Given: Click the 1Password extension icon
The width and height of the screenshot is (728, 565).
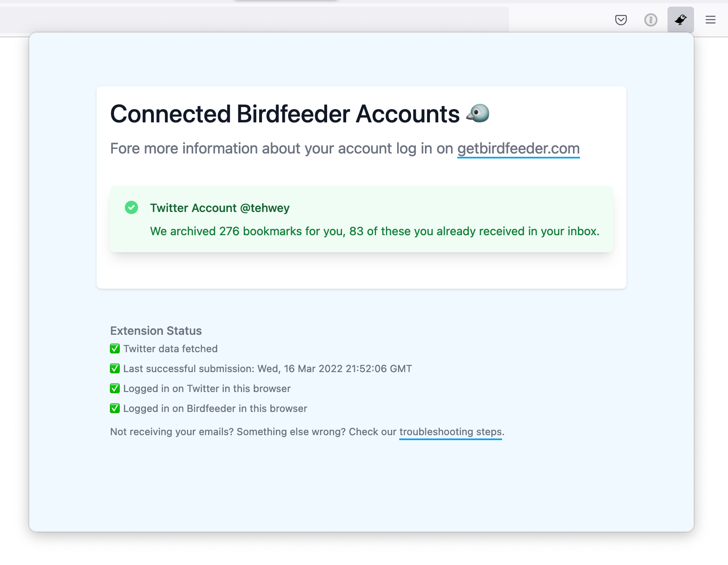Looking at the screenshot, I should point(650,20).
